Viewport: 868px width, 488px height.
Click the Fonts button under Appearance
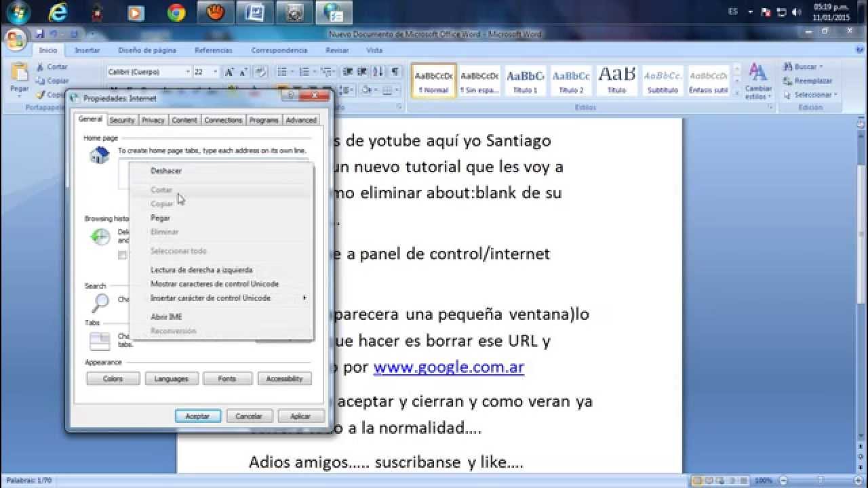227,379
